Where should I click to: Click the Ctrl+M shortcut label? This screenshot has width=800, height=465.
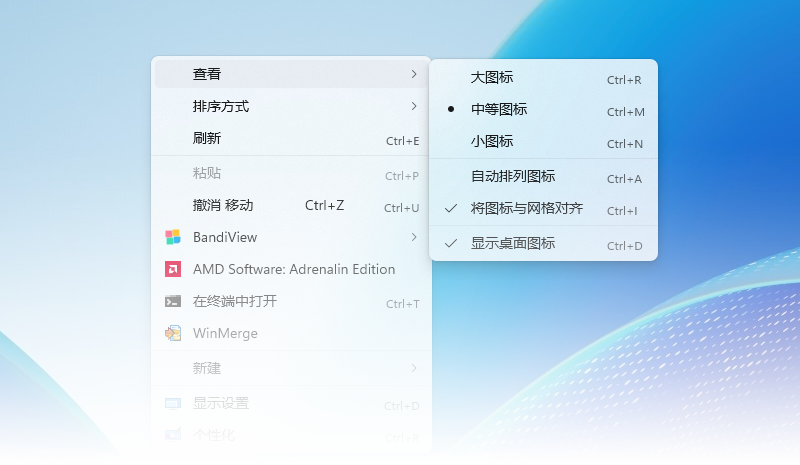[626, 112]
